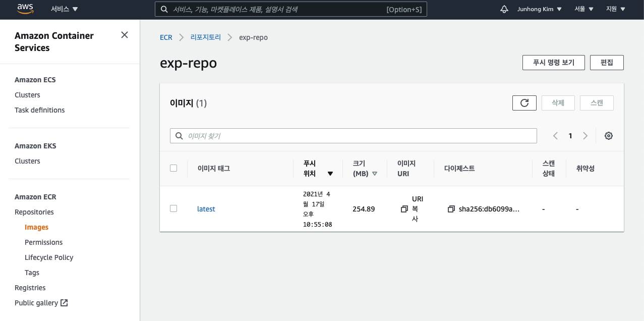Copy image URI for latest tag
Image resolution: width=644 pixels, height=321 pixels.
point(404,209)
